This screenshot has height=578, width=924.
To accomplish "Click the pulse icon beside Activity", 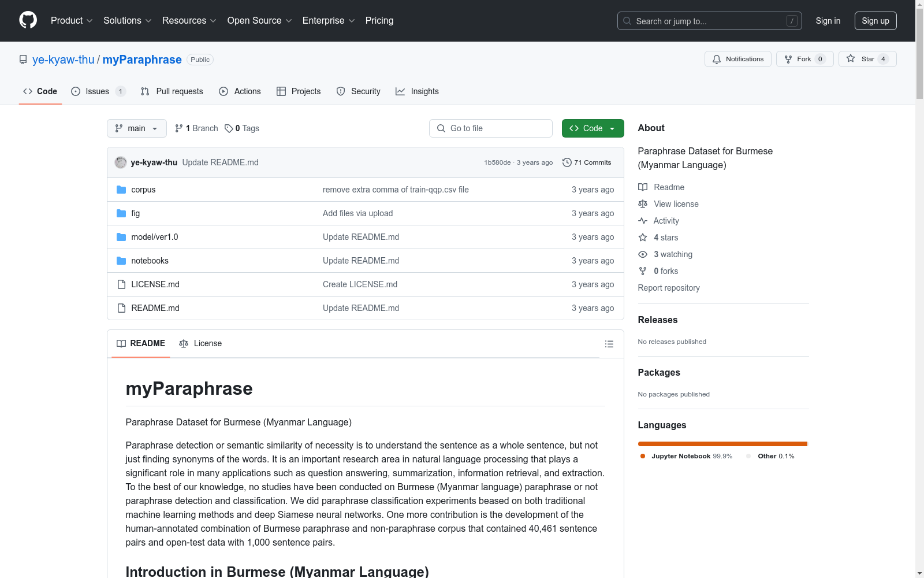I will (x=643, y=221).
